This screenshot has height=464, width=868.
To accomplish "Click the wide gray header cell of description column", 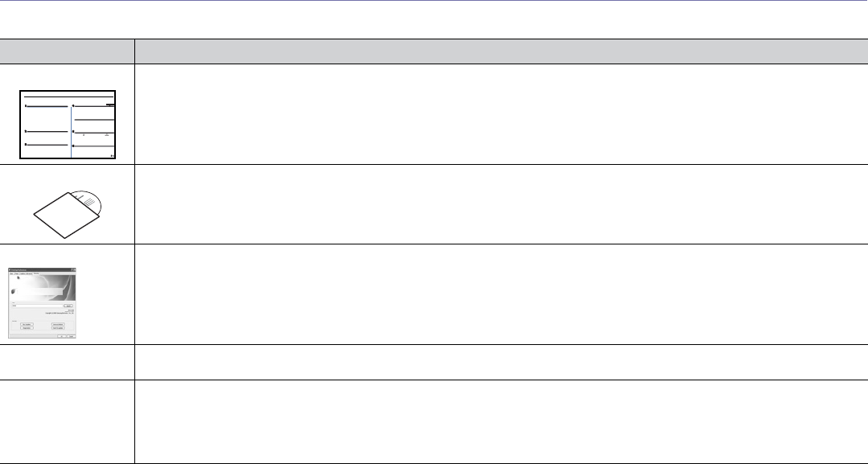I will point(501,51).
